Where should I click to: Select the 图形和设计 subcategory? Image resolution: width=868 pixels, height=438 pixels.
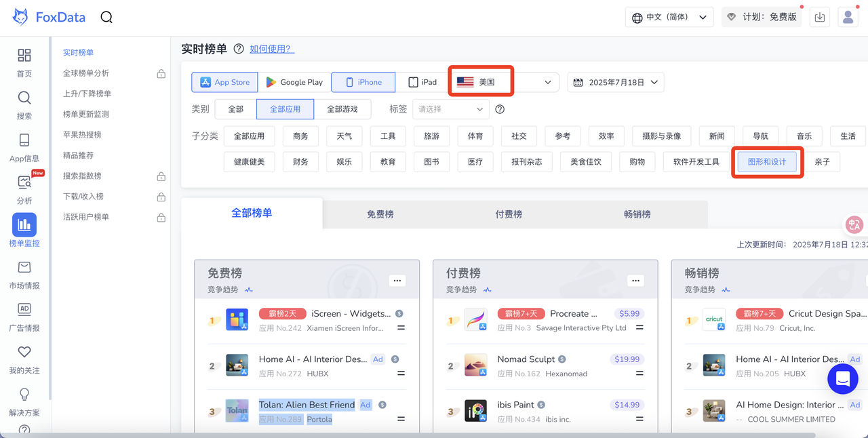[767, 162]
